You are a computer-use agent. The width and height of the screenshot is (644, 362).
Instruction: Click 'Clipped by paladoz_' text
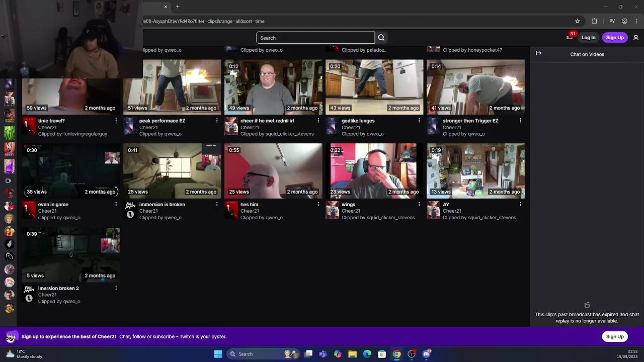[x=364, y=50]
